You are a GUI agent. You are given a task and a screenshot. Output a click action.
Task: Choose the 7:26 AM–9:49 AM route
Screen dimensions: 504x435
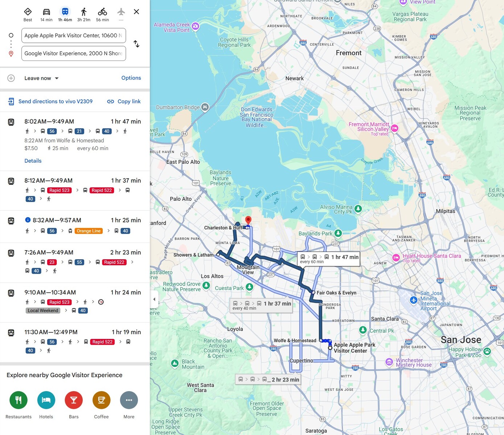point(75,262)
